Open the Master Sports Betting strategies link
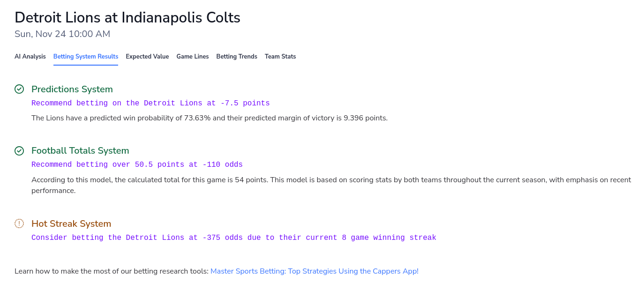This screenshot has height=290, width=644. (x=314, y=271)
